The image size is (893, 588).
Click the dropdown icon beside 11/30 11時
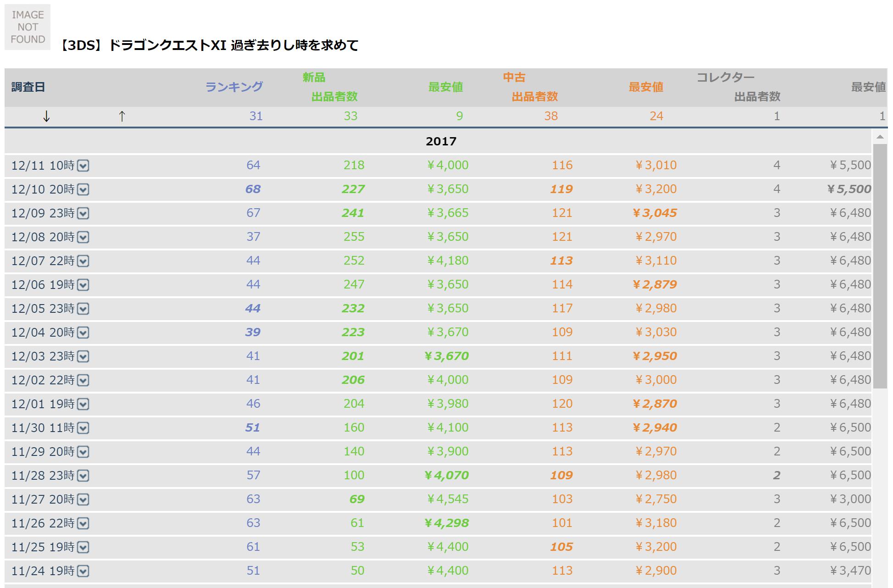83,428
